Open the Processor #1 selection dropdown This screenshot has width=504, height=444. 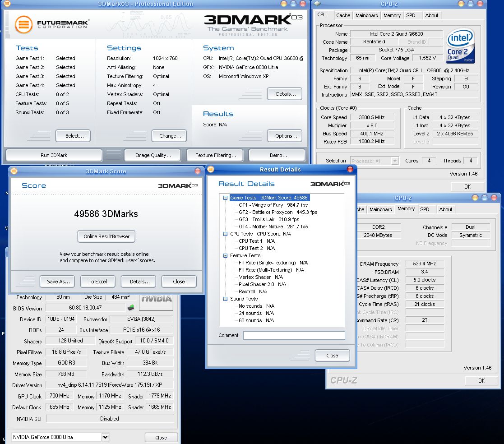(395, 161)
